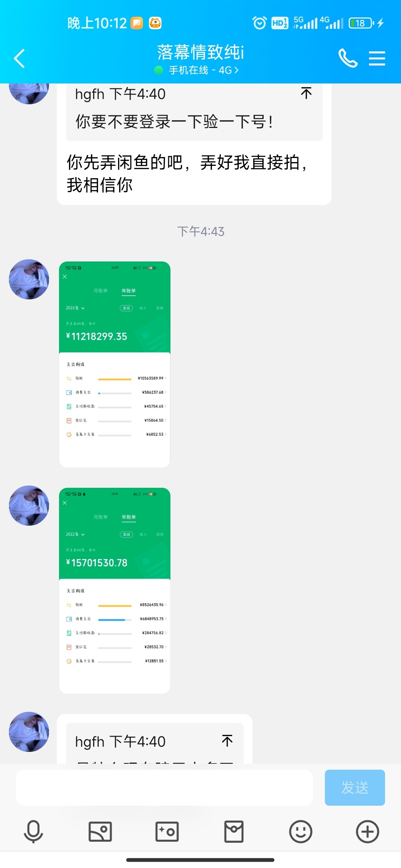
Task: Open the emoji smiley panel
Action: pyautogui.click(x=301, y=831)
